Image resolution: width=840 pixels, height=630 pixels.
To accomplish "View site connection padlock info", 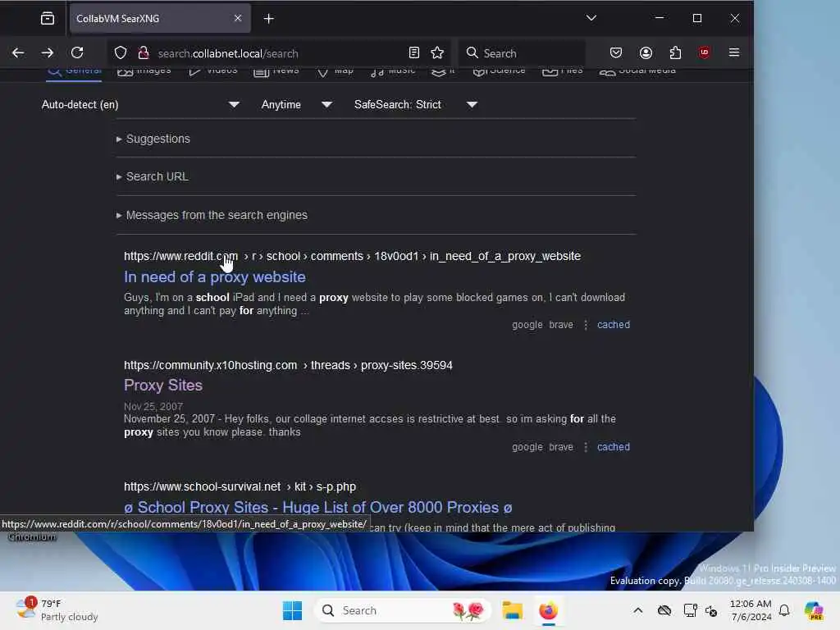I will [x=143, y=53].
